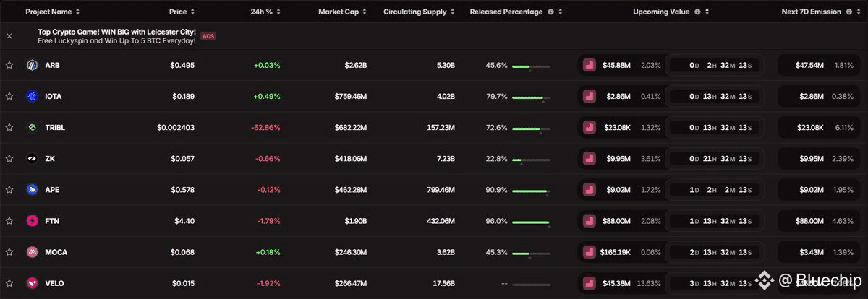Favorite the ARB row star
The width and height of the screenshot is (868, 299).
[x=9, y=65]
